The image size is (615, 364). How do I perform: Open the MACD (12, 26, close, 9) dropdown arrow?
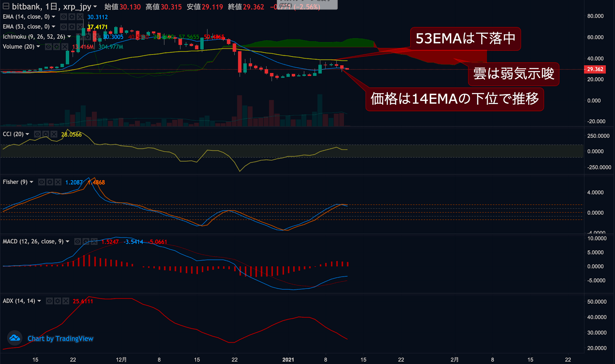68,242
